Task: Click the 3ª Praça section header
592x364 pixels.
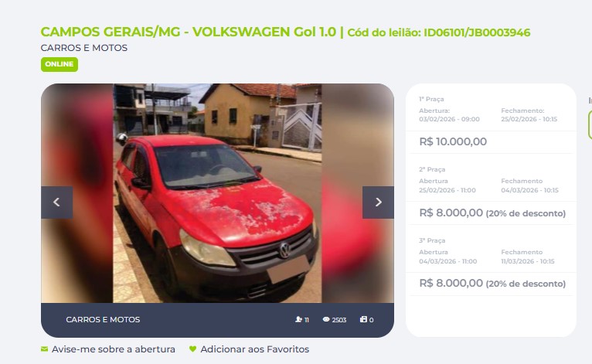Action: pyautogui.click(x=432, y=240)
